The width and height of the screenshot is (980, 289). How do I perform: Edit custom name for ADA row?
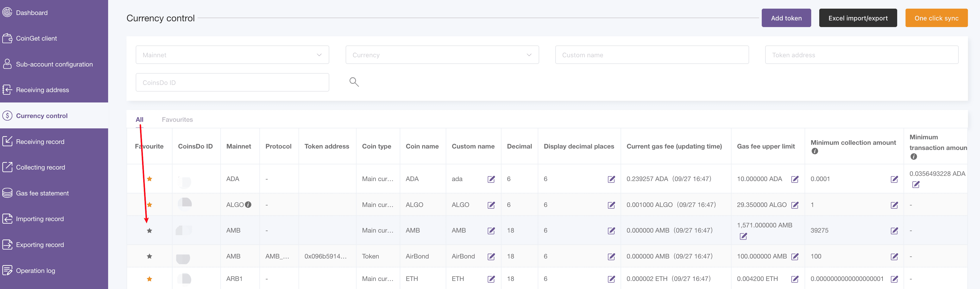tap(491, 179)
